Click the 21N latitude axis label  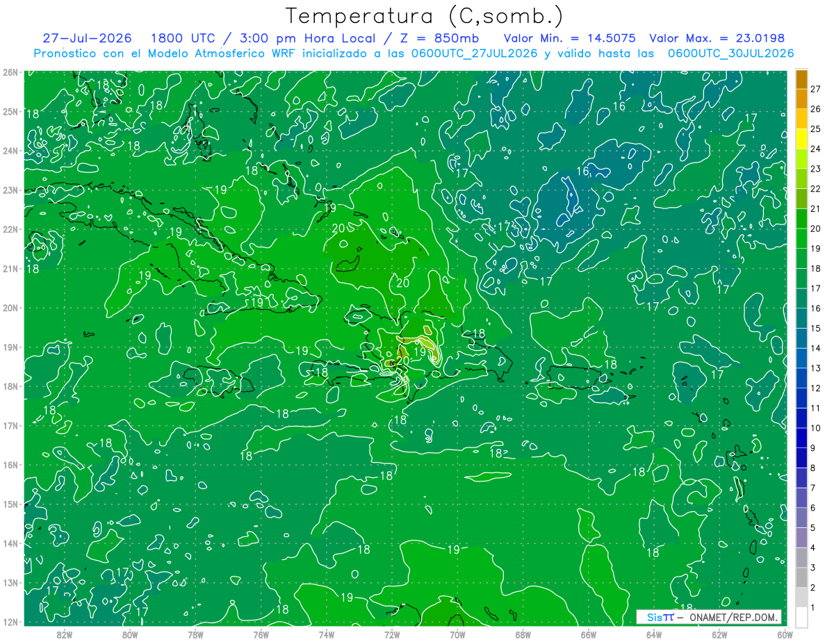10,269
